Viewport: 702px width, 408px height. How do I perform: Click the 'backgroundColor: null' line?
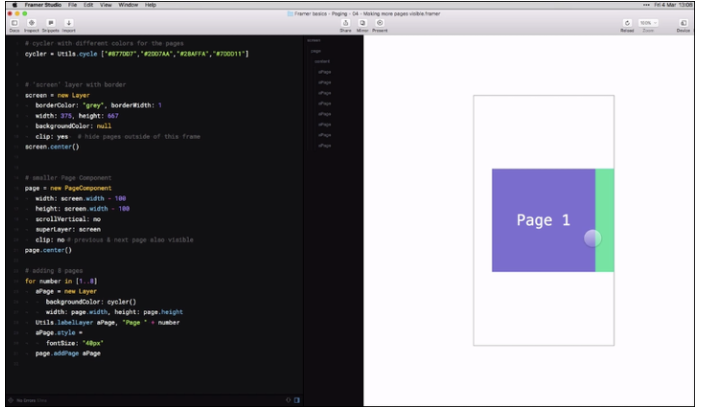click(73, 126)
